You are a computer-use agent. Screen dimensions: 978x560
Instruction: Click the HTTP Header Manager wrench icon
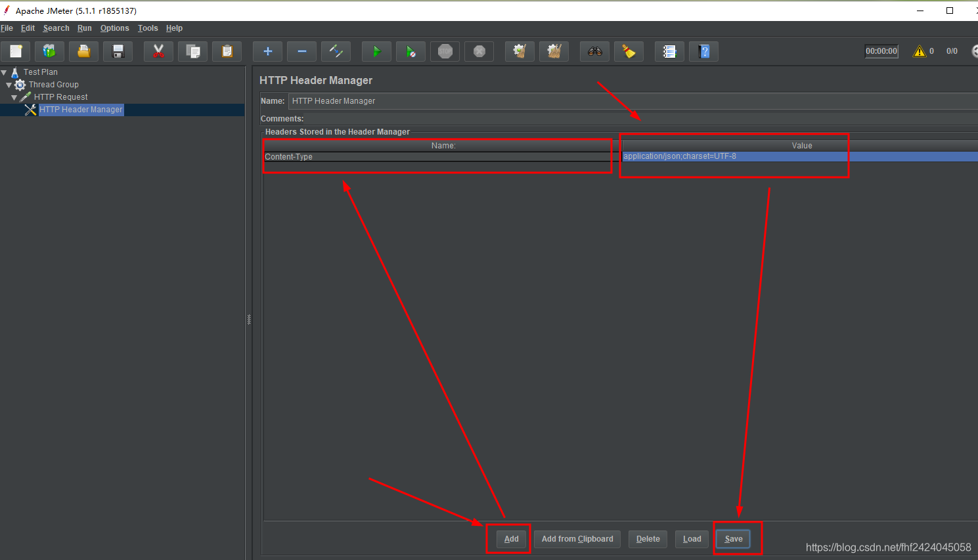click(x=30, y=110)
